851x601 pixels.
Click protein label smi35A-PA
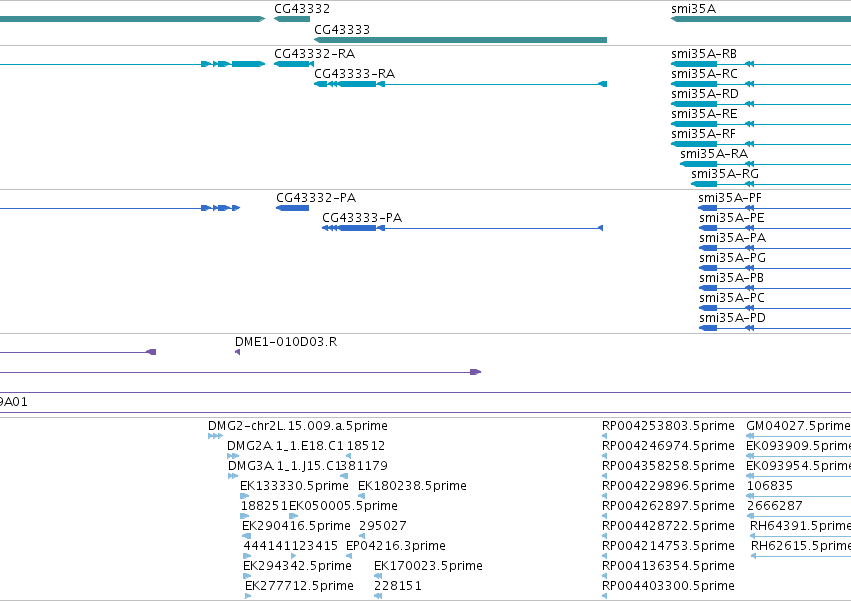[x=733, y=238]
